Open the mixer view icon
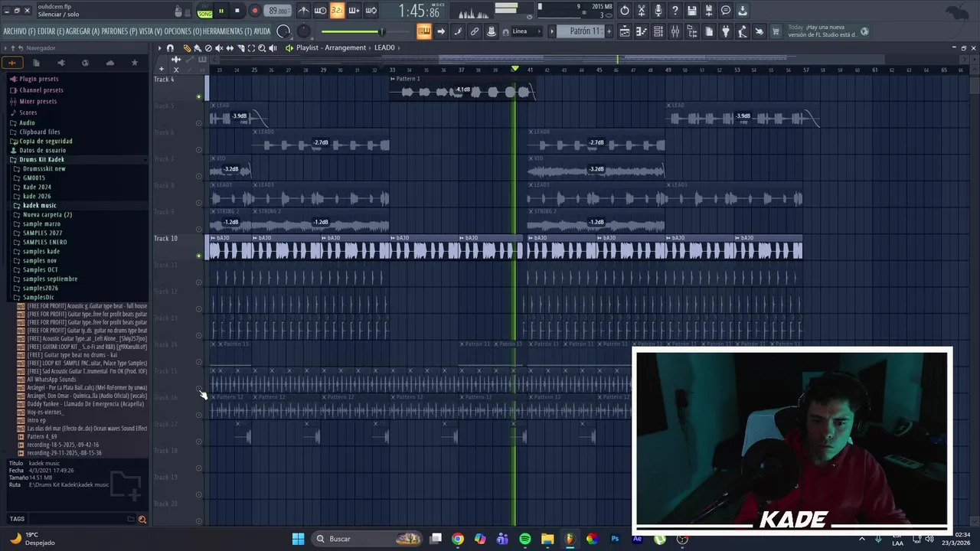 coord(675,31)
